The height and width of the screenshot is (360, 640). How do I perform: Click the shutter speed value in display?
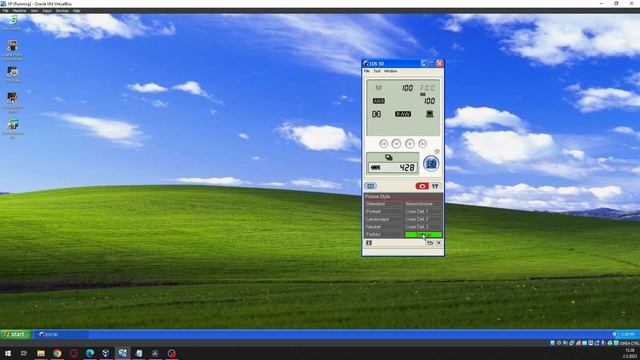point(407,88)
